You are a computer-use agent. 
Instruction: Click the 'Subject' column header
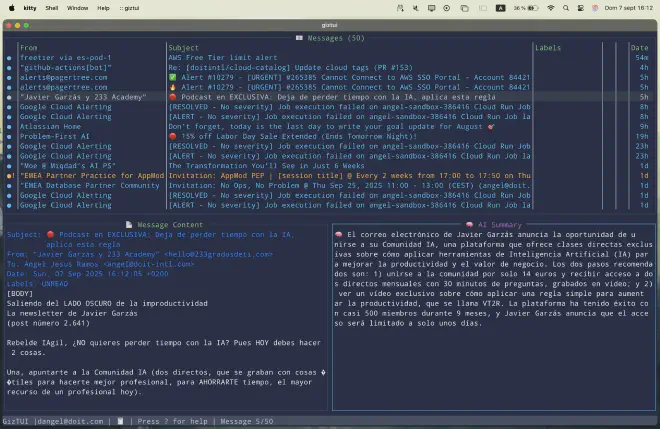pyautogui.click(x=184, y=48)
